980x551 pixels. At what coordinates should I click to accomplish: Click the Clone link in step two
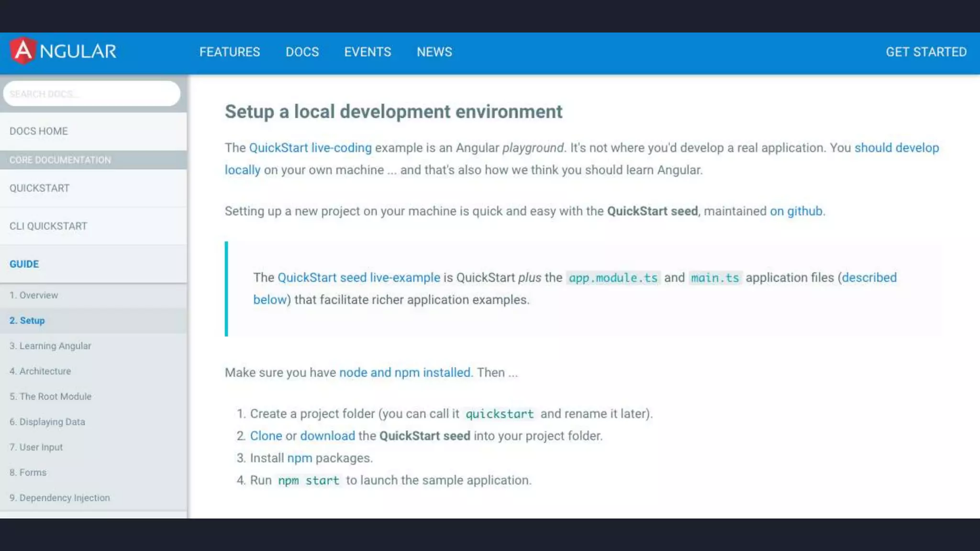coord(266,436)
